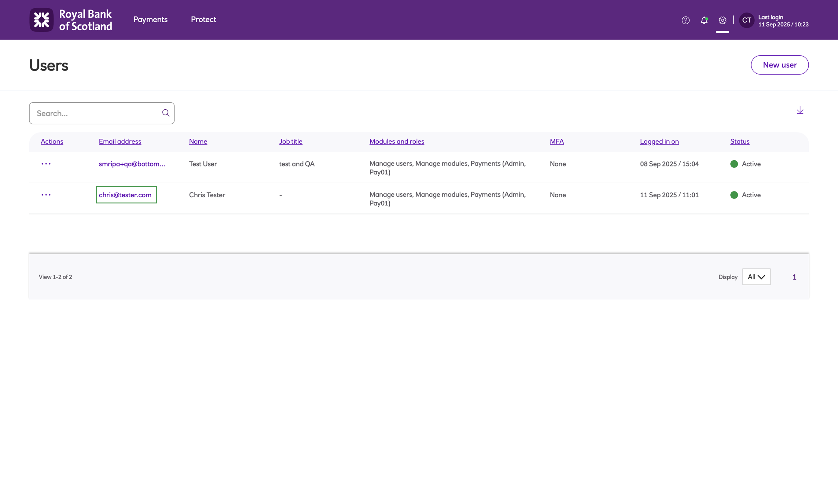Click the CT user avatar
This screenshot has height=504, width=838.
tap(746, 20)
